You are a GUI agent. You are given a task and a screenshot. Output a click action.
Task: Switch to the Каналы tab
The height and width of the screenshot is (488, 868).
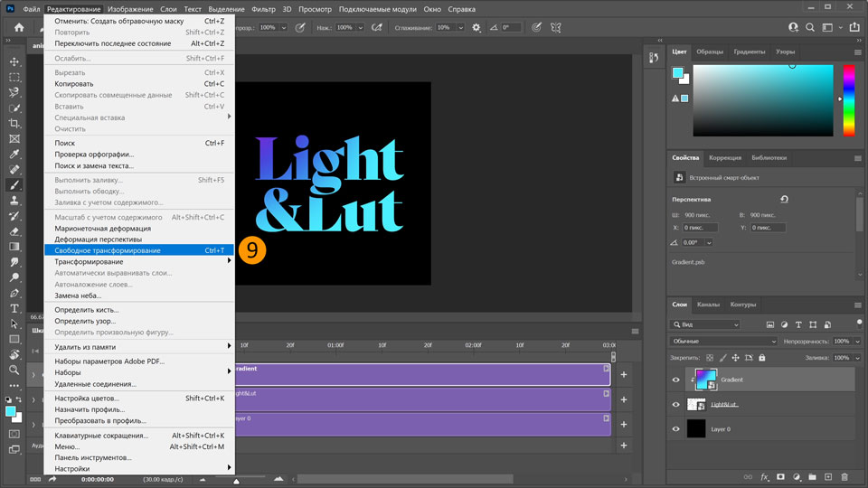point(708,305)
